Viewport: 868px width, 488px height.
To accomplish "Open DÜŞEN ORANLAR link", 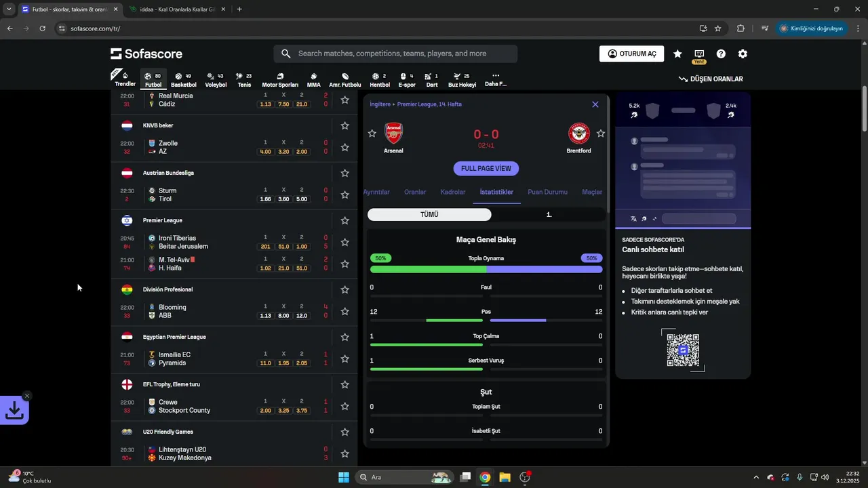I will [x=711, y=79].
